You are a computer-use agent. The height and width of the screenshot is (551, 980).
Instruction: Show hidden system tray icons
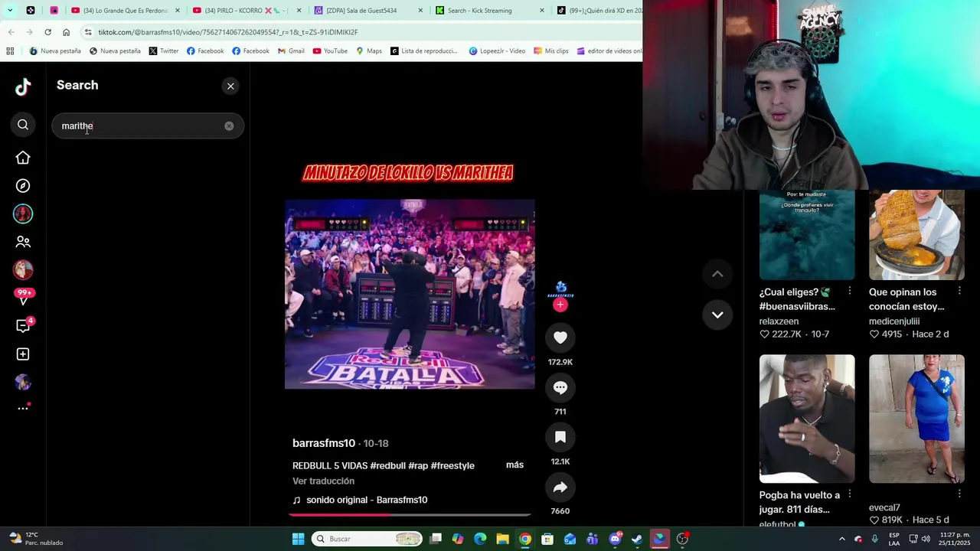click(842, 539)
